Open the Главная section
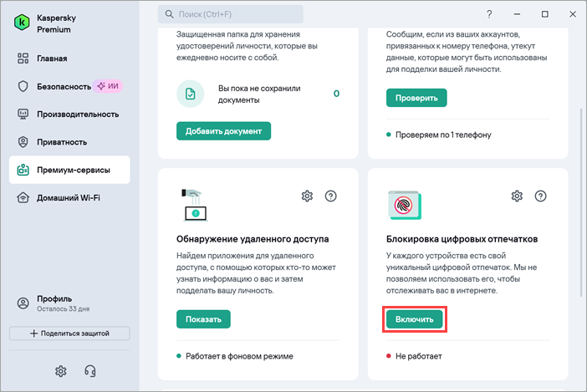Screen dimensions: 587x392 69,59
